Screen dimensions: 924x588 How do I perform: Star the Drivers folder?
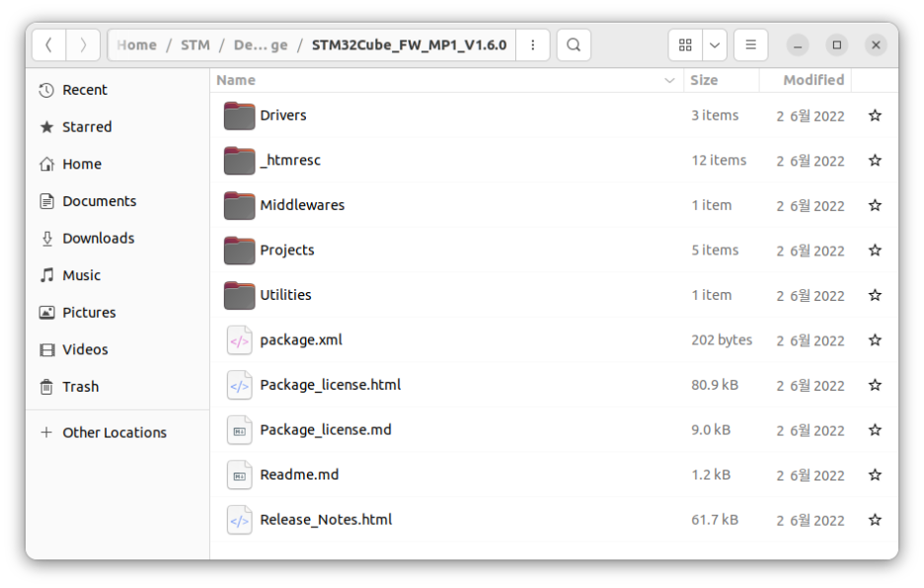point(875,115)
